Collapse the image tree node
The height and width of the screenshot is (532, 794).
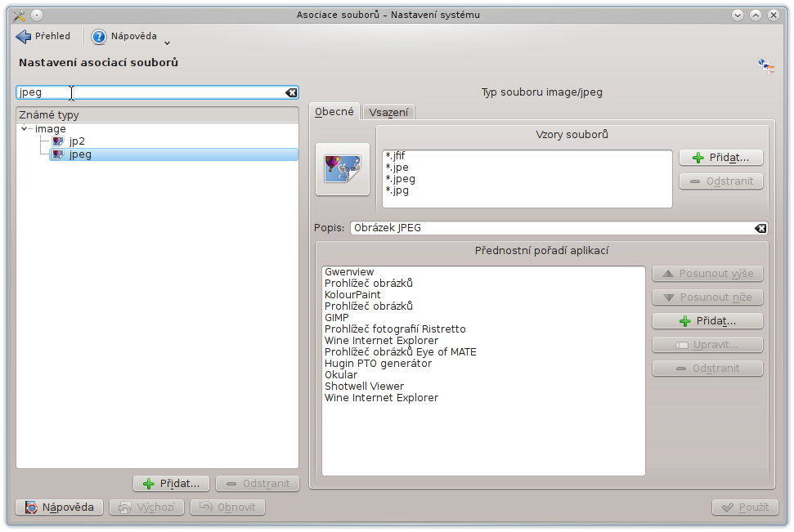tap(25, 128)
